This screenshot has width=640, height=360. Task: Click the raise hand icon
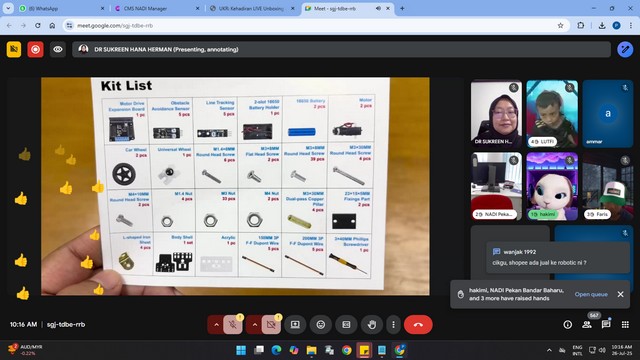371,325
